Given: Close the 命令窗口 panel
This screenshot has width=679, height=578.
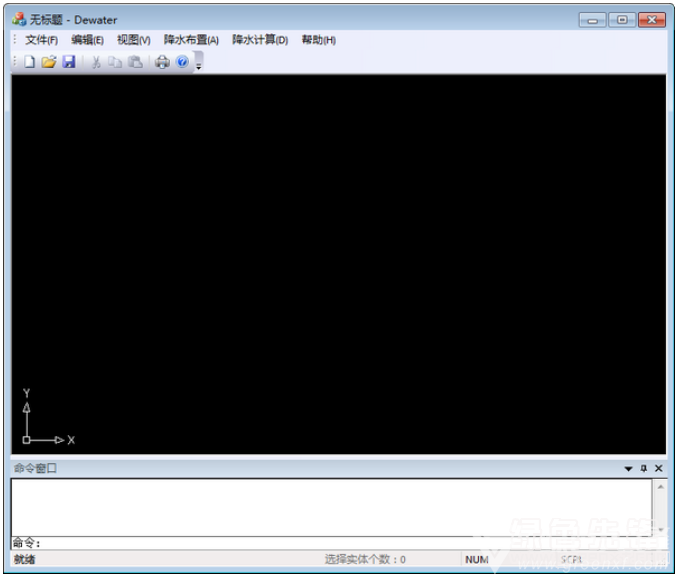Looking at the screenshot, I should pyautogui.click(x=659, y=468).
